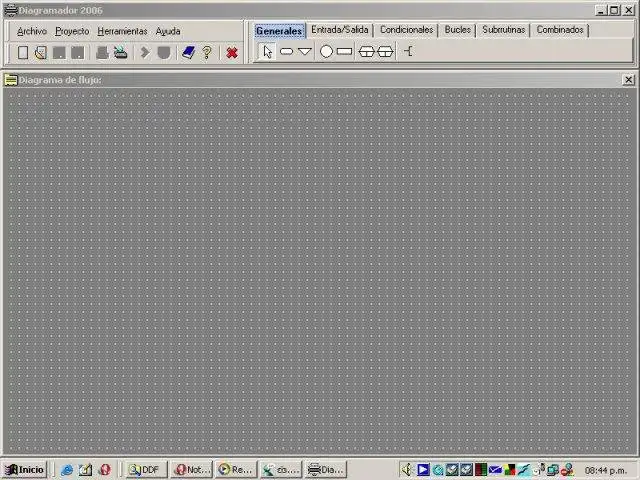
Task: Switch to the Entrada/Salida tab
Action: tap(340, 30)
